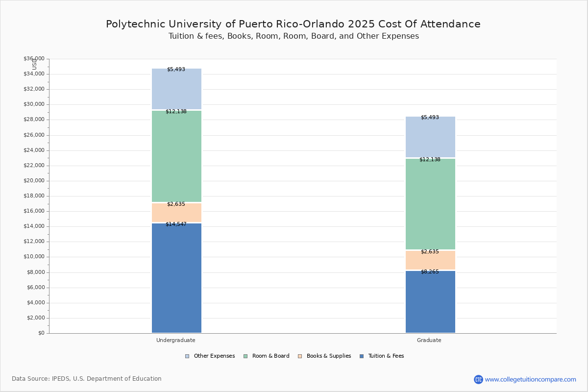Click the Undergraduate x-axis label
Screen dimensions: 588x392
(176, 340)
